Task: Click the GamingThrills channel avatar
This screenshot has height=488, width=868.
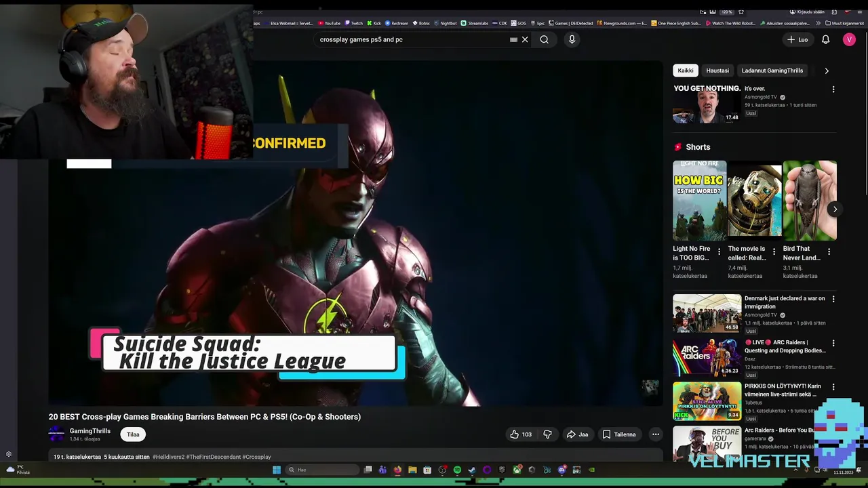Action: click(56, 434)
